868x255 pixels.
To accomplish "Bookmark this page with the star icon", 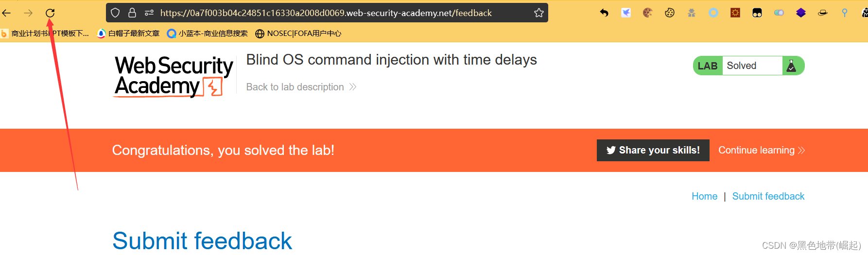I will pyautogui.click(x=538, y=13).
